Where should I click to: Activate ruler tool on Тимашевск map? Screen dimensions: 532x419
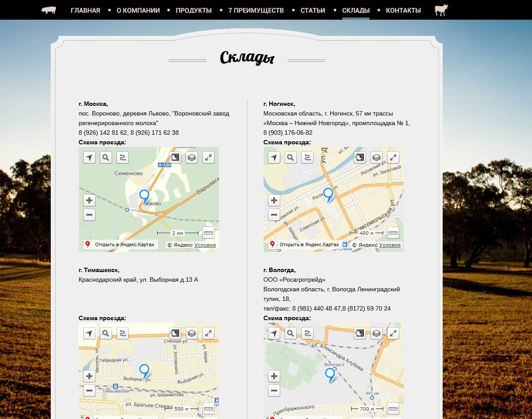208,409
